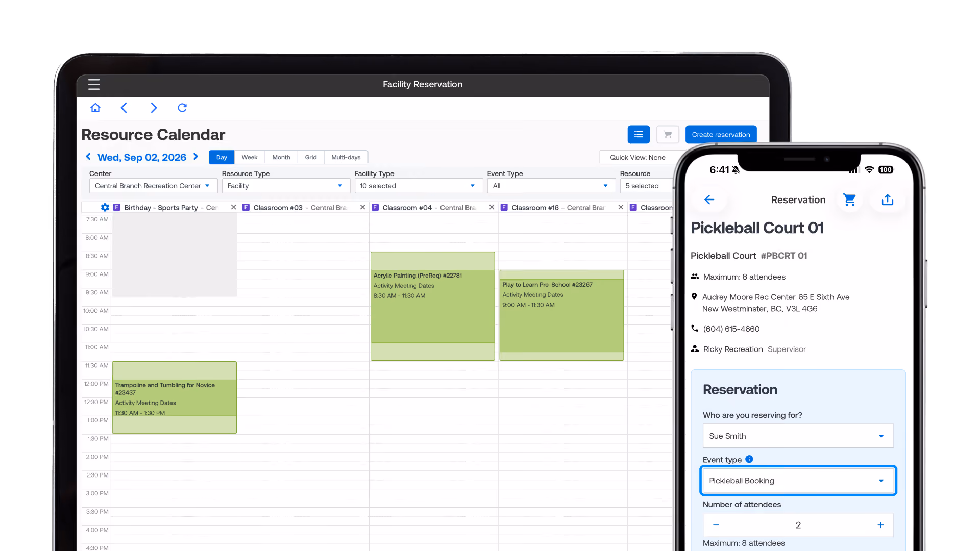Go to home via house icon

[x=95, y=108]
